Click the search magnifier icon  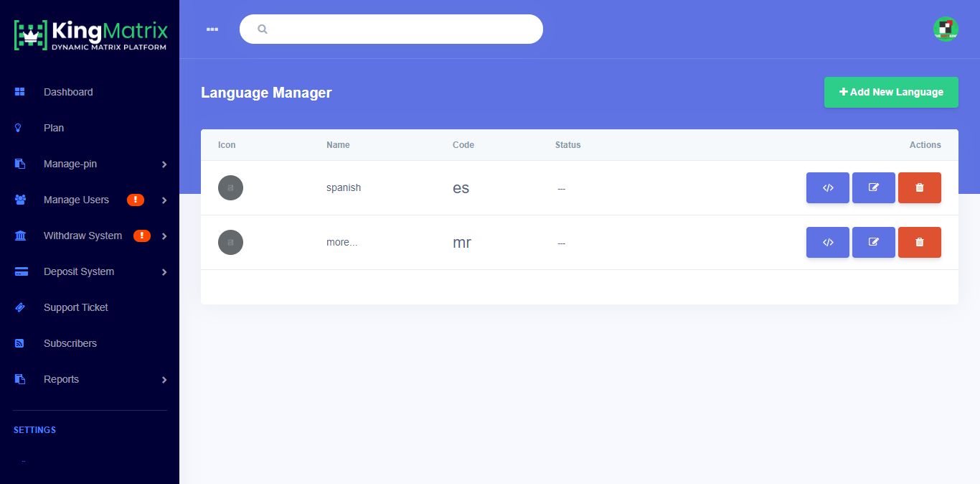pyautogui.click(x=263, y=29)
